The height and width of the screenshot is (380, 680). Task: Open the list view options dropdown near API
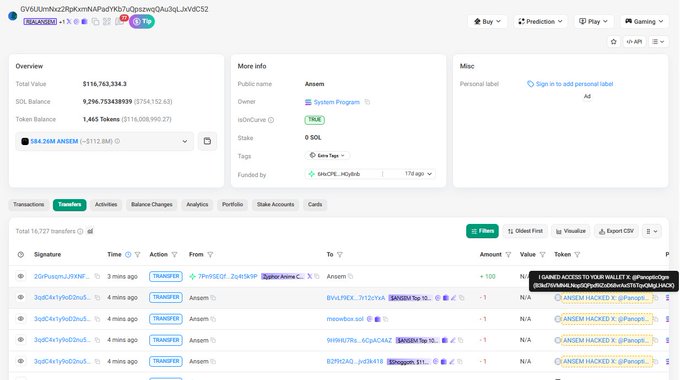(658, 42)
